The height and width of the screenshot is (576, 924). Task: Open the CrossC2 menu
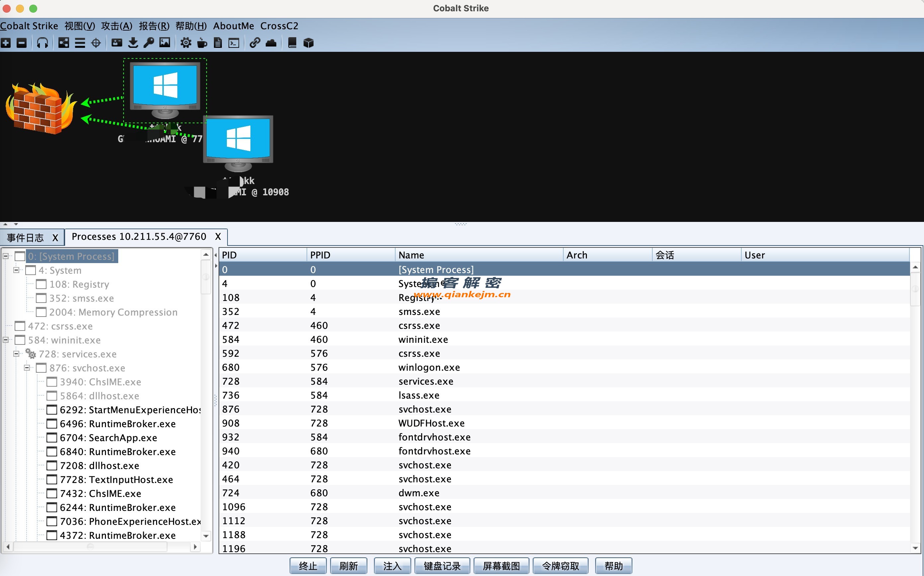coord(279,26)
